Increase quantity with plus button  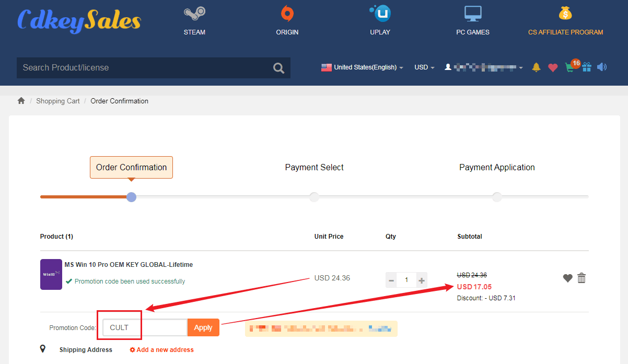click(x=422, y=280)
